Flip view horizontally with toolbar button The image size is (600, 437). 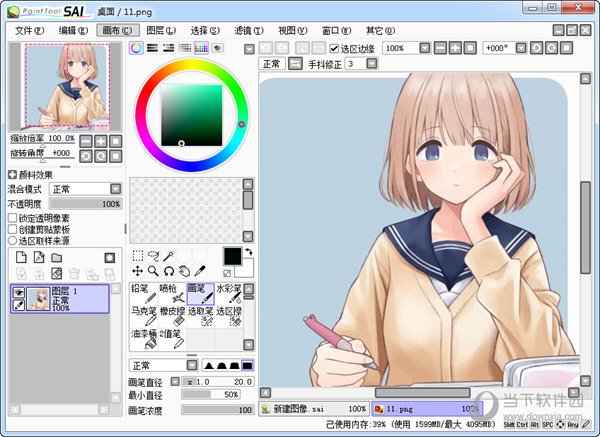[x=295, y=64]
